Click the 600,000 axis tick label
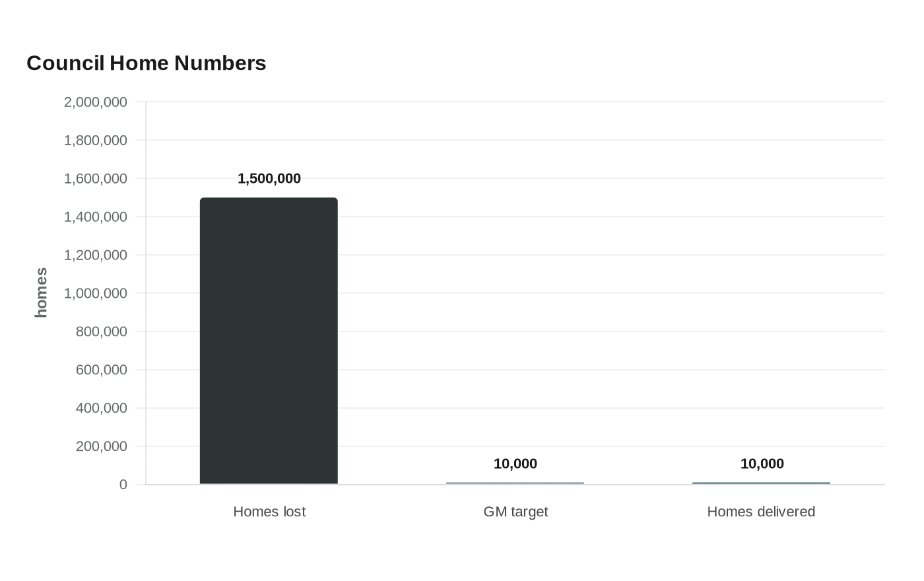924x581 pixels. pos(102,370)
